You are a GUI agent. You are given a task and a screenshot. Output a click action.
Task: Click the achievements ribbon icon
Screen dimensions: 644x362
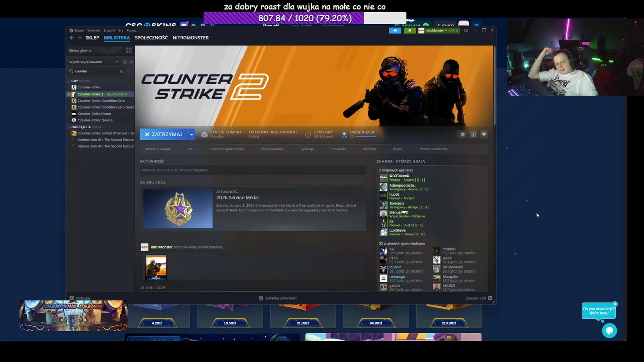344,134
